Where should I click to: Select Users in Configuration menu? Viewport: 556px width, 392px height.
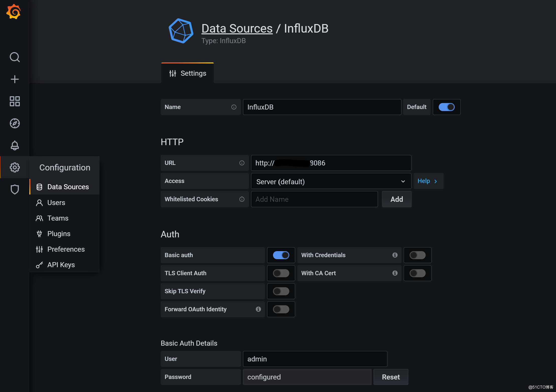click(x=64, y=203)
